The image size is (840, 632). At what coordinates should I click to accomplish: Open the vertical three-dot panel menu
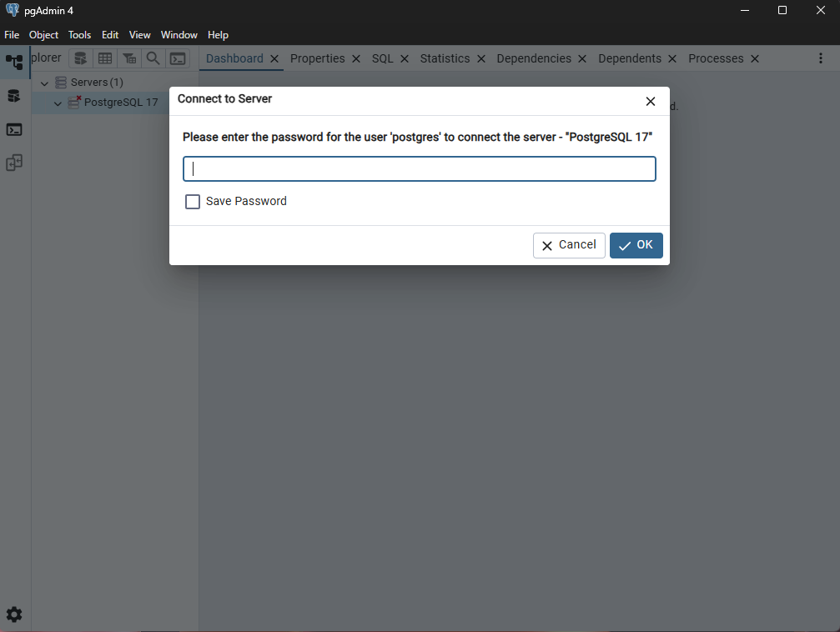point(821,58)
